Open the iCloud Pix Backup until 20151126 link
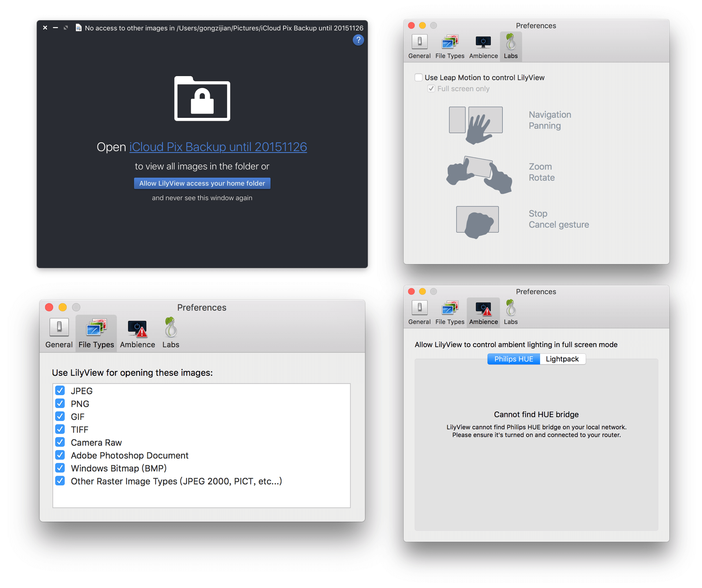The width and height of the screenshot is (702, 588). (218, 147)
